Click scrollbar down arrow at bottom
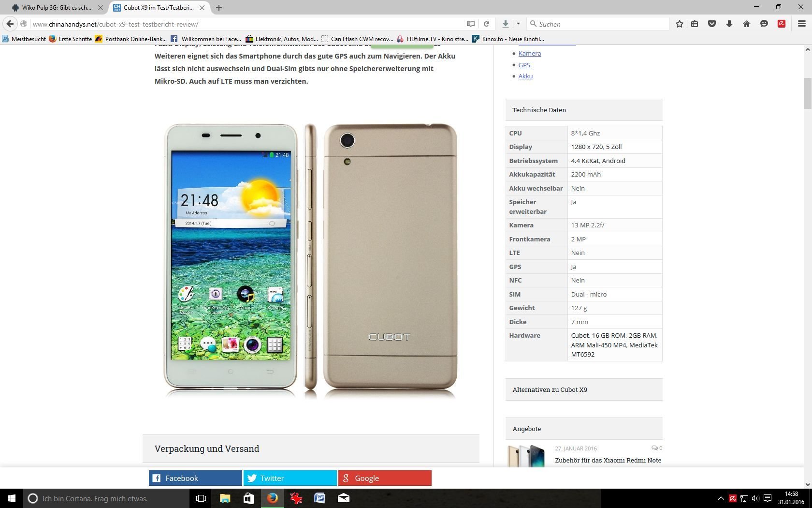 click(807, 484)
